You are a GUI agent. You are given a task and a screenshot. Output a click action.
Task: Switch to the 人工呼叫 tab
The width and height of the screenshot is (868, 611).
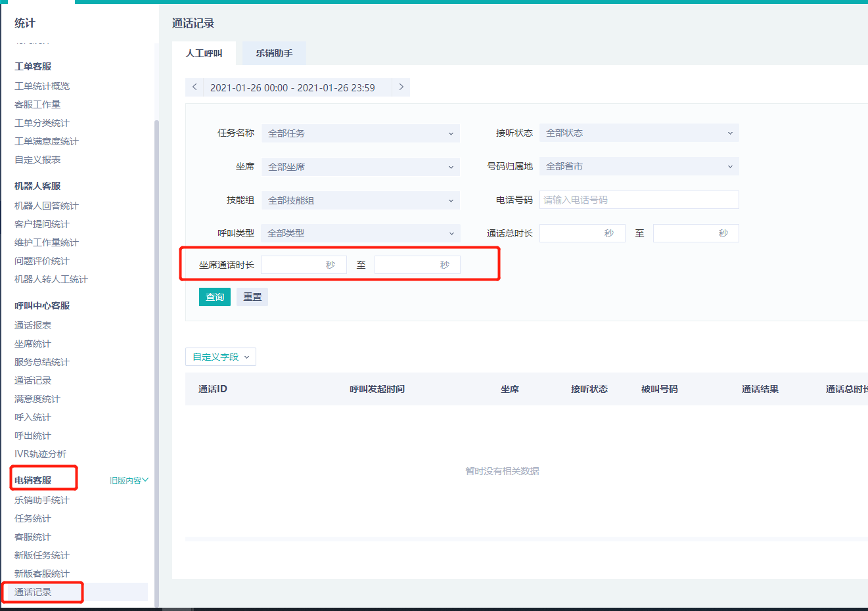[204, 53]
